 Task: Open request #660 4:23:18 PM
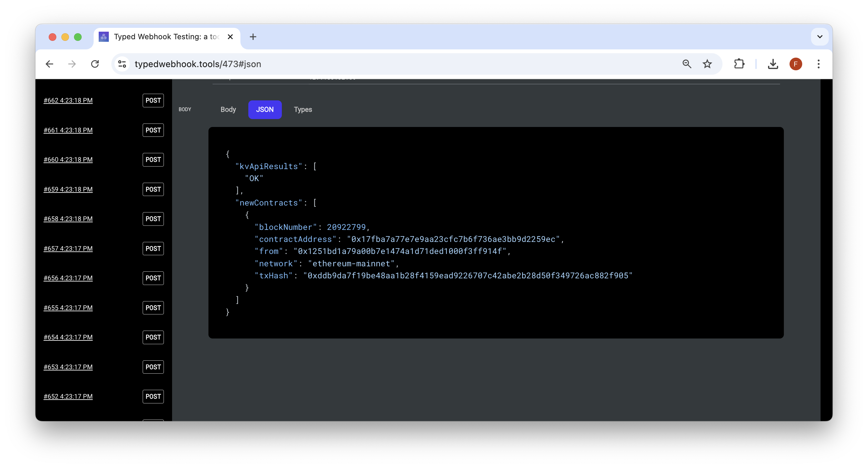pyautogui.click(x=68, y=160)
